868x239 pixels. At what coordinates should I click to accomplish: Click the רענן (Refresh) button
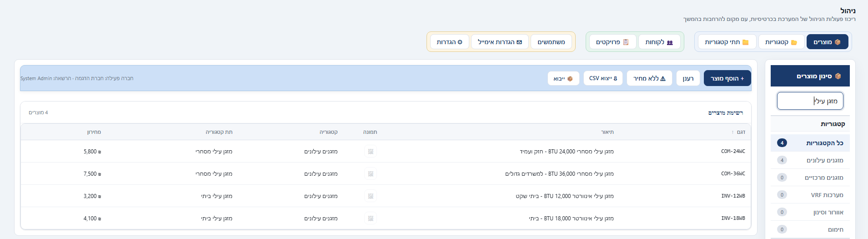pyautogui.click(x=688, y=78)
